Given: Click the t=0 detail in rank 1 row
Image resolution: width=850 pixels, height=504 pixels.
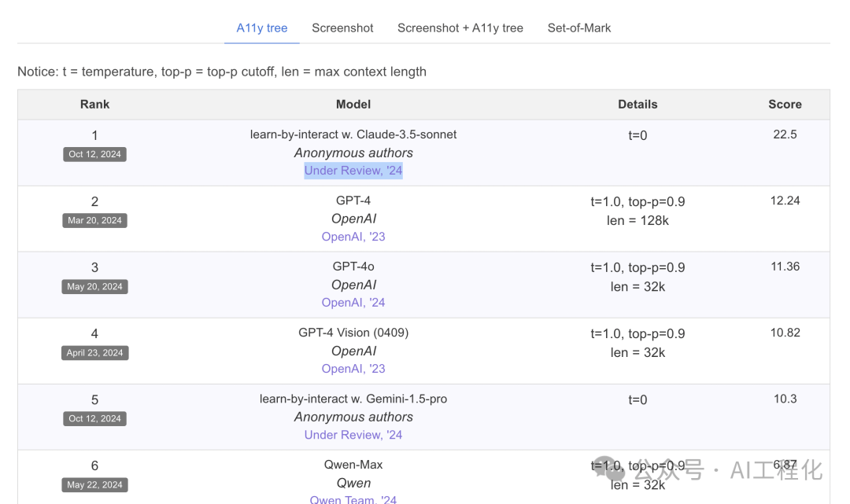Looking at the screenshot, I should tap(637, 135).
